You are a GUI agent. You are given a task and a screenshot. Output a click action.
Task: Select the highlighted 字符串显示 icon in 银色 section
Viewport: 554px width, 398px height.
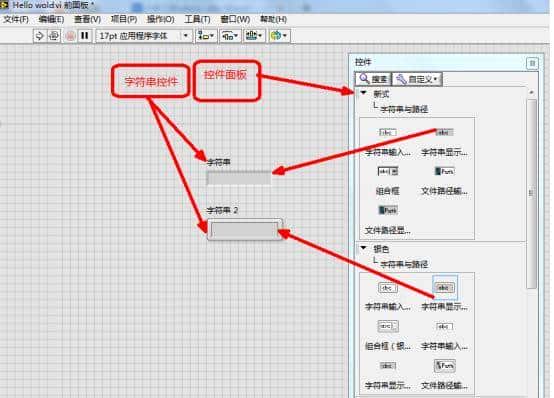444,288
